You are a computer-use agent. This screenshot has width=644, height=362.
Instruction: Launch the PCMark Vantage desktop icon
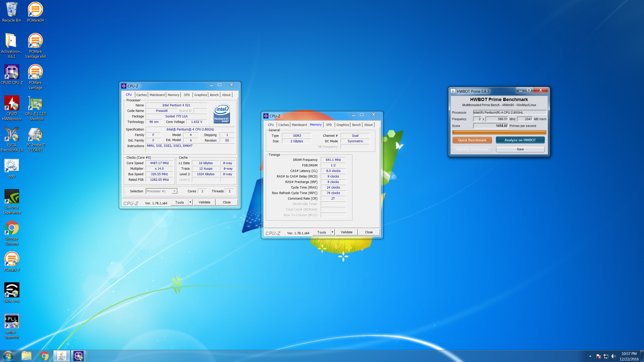coord(35,77)
